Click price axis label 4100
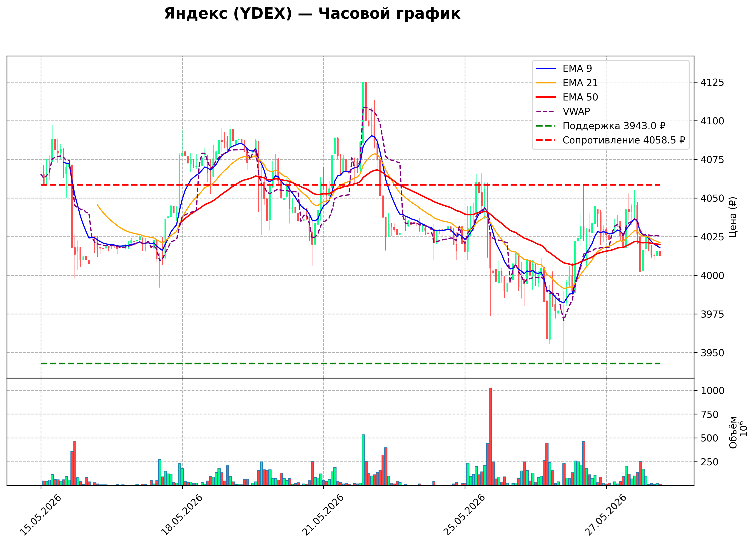 tap(712, 121)
